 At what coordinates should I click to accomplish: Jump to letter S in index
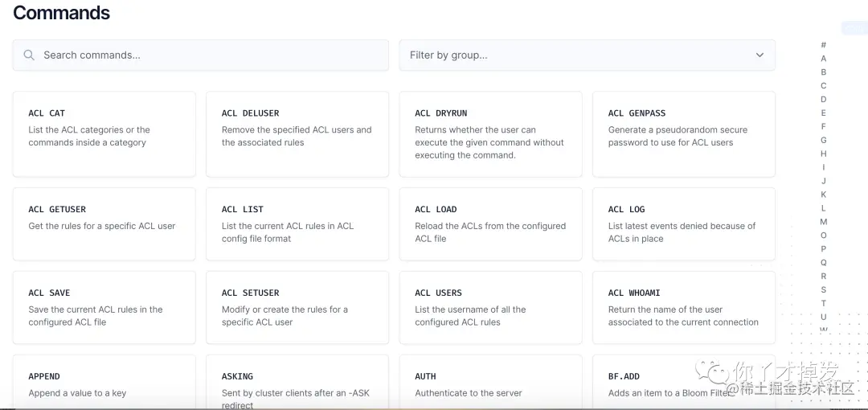click(x=824, y=289)
